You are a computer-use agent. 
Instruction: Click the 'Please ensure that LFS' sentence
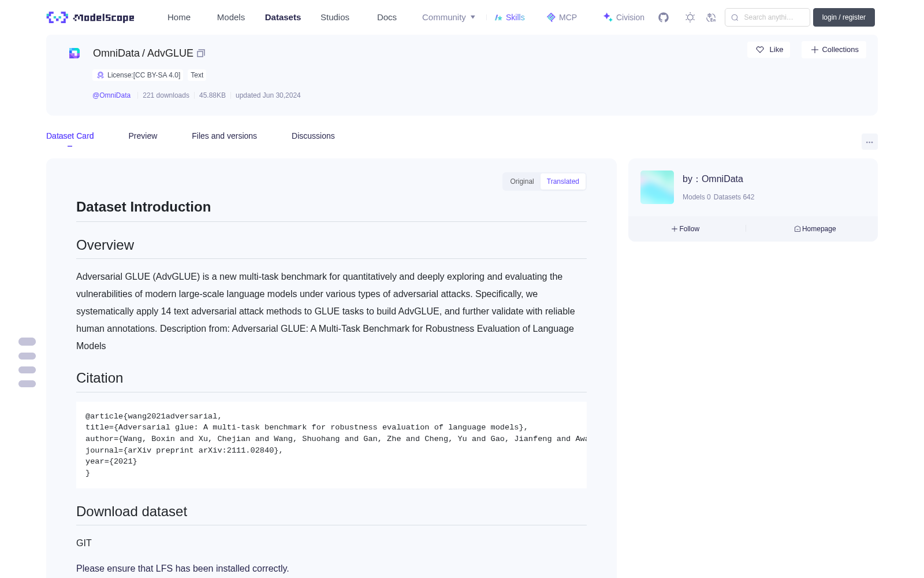(182, 569)
